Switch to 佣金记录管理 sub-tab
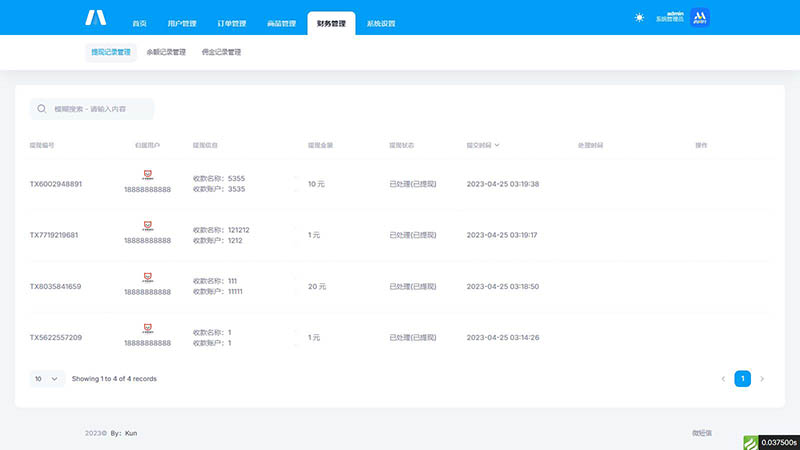Viewport: 800px width, 450px height. 221,52
